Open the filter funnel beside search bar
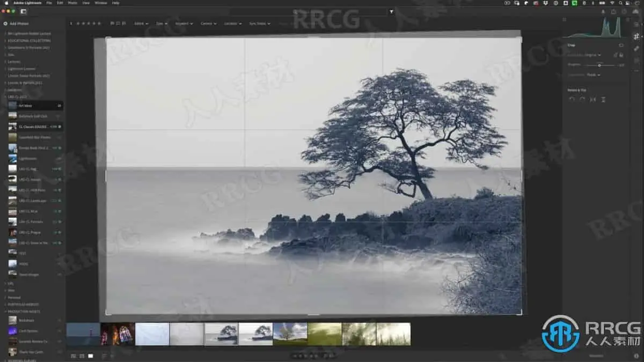 tap(391, 11)
